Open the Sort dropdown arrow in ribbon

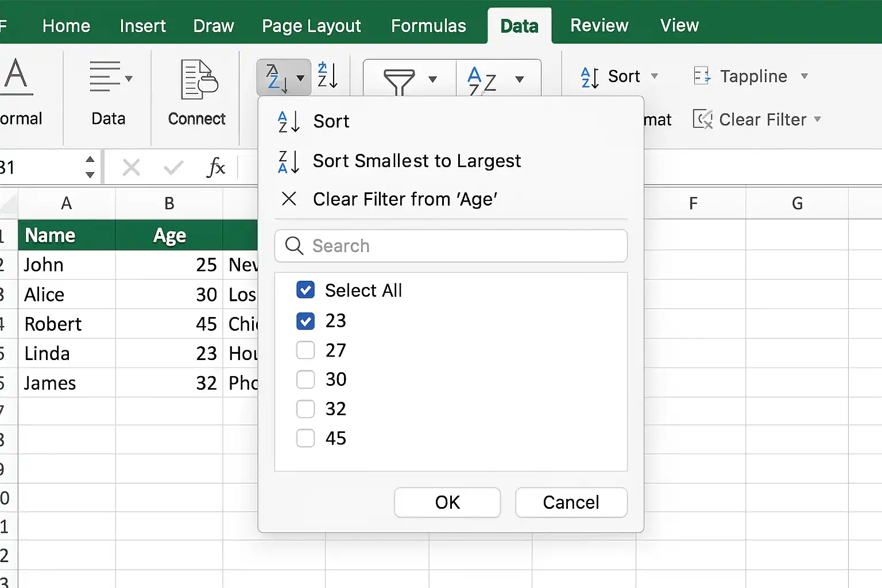[654, 76]
